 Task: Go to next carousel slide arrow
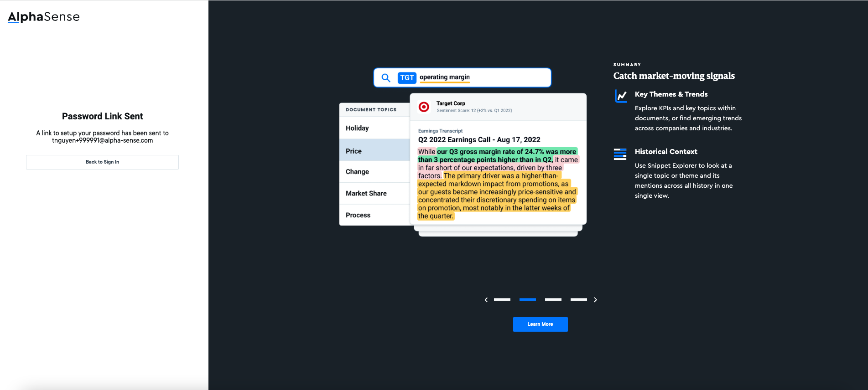pyautogui.click(x=595, y=300)
